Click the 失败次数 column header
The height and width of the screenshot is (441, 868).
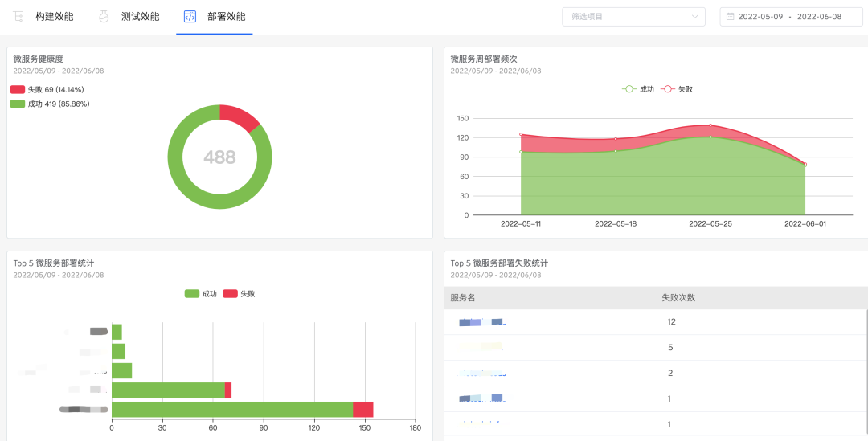678,298
